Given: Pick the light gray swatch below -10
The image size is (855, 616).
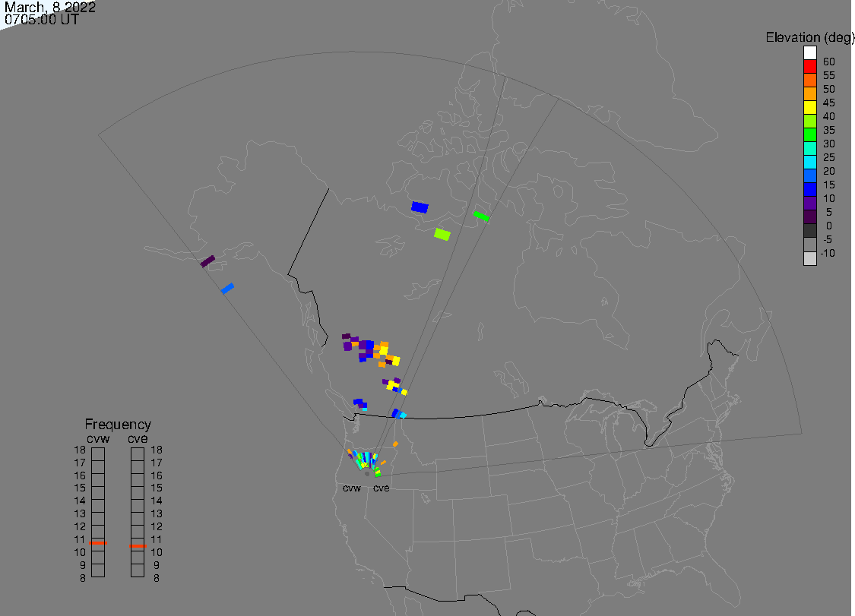Looking at the screenshot, I should pos(809,258).
